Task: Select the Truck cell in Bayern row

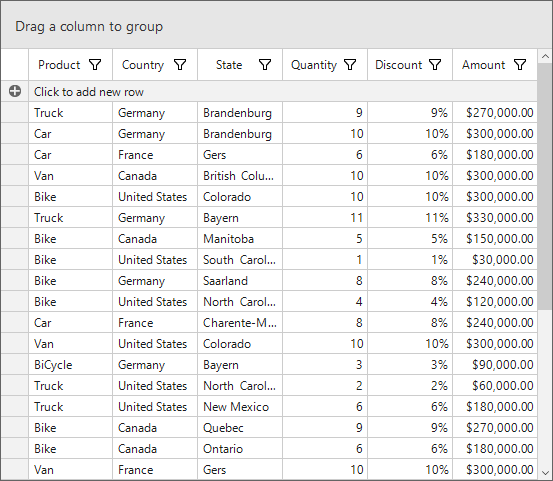Action: click(71, 218)
